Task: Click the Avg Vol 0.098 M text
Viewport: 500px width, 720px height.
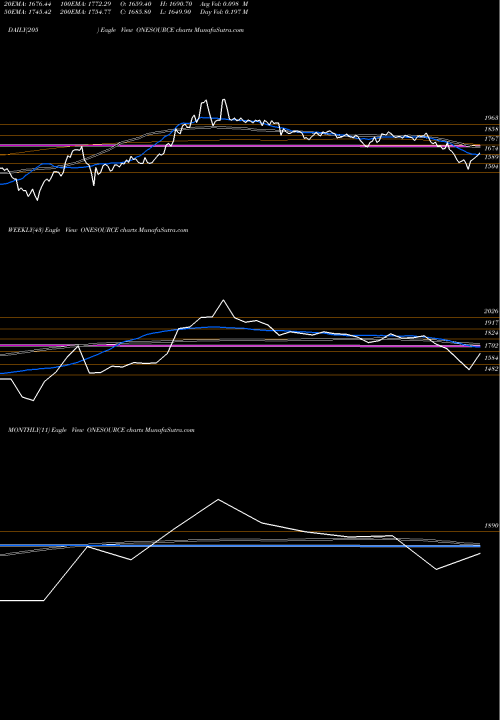Action: 224,4
